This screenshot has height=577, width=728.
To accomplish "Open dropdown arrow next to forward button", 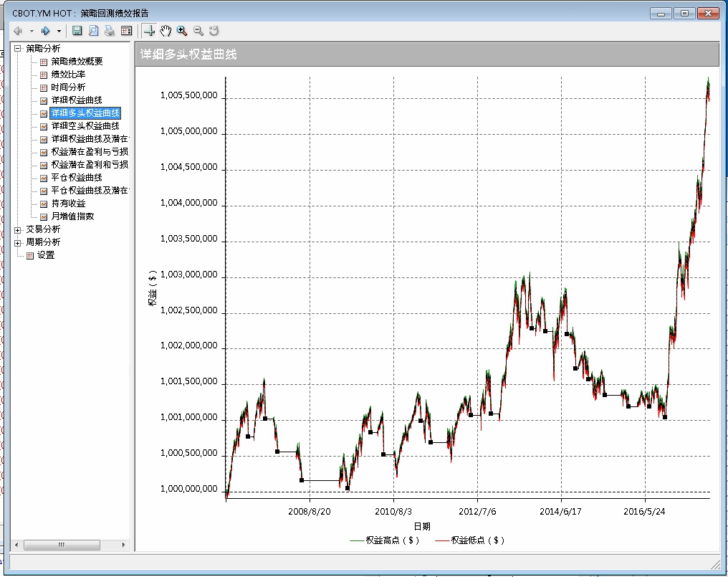I will coord(59,31).
